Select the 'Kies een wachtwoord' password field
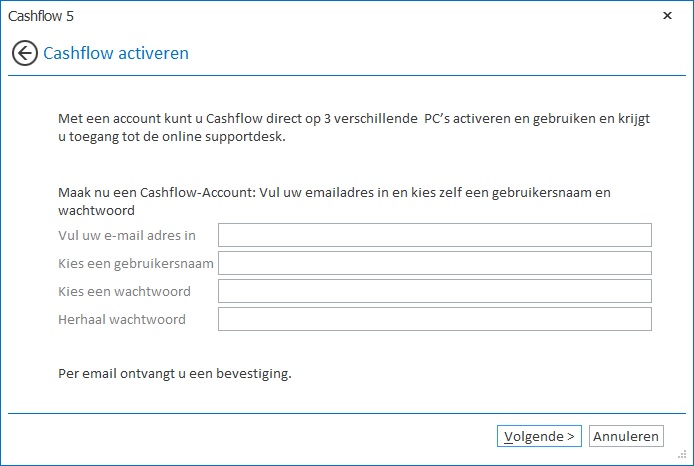The width and height of the screenshot is (694, 466). tap(434, 291)
